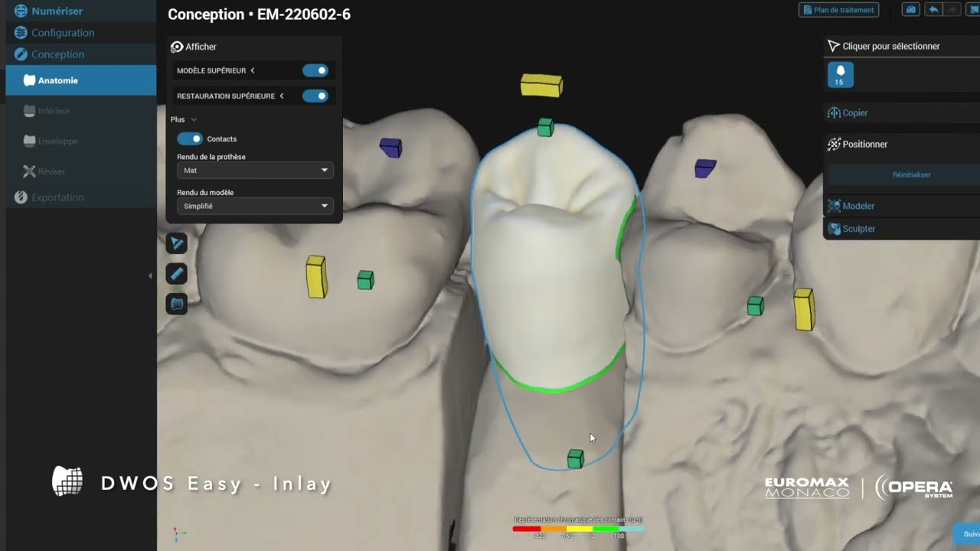Click the green cube below the restoration
Image resolution: width=980 pixels, height=551 pixels.
(x=576, y=459)
